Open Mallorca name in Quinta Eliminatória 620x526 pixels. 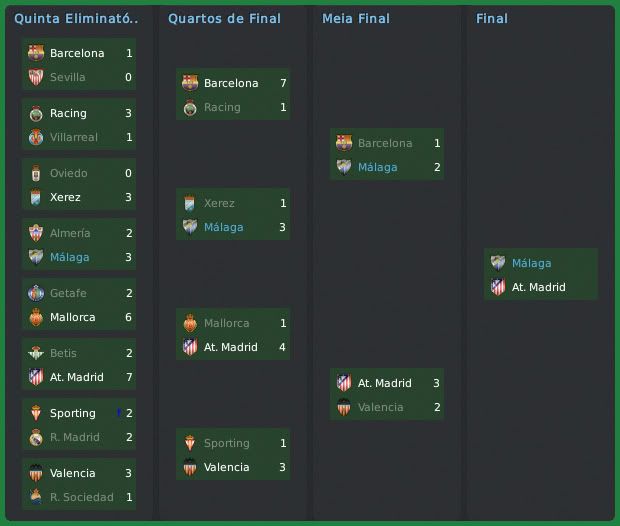click(x=73, y=317)
